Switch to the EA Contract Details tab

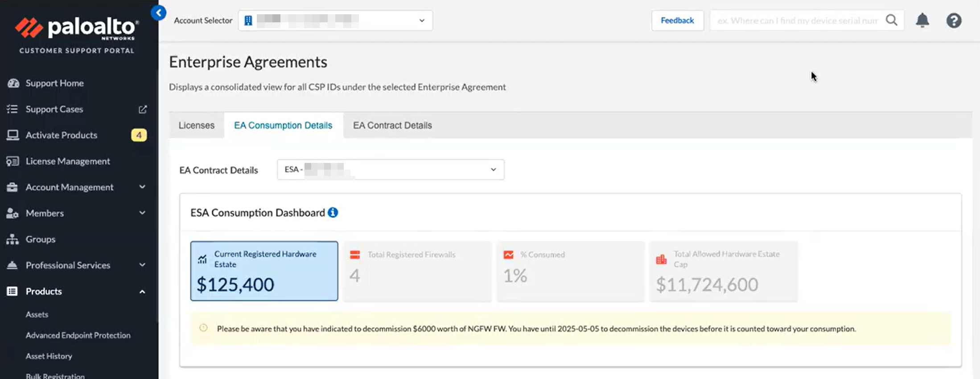click(392, 125)
